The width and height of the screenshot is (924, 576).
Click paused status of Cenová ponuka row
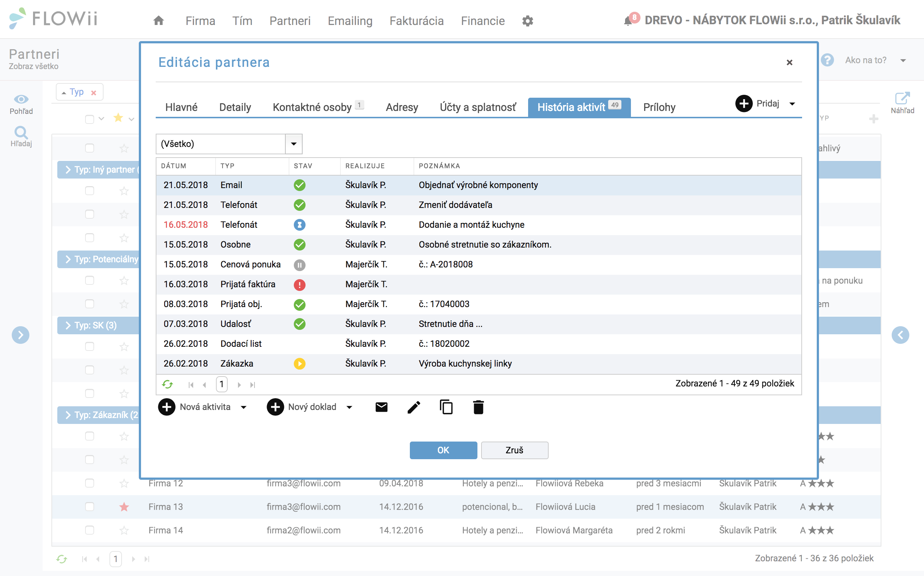tap(299, 265)
